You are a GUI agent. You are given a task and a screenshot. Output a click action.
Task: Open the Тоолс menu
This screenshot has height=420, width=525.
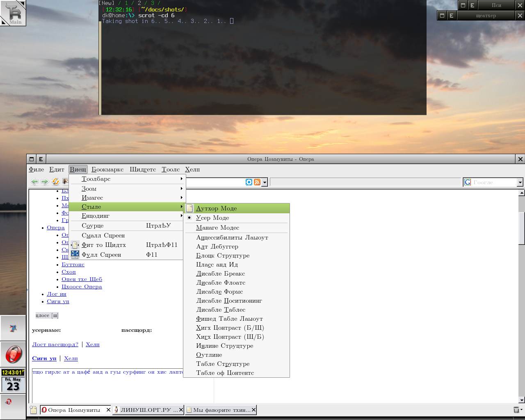pyautogui.click(x=171, y=169)
